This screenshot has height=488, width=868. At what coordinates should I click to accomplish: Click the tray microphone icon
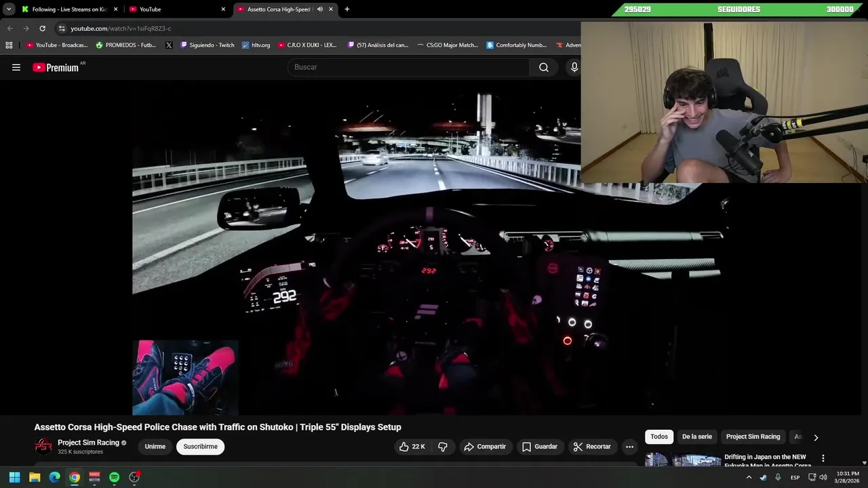[778, 477]
